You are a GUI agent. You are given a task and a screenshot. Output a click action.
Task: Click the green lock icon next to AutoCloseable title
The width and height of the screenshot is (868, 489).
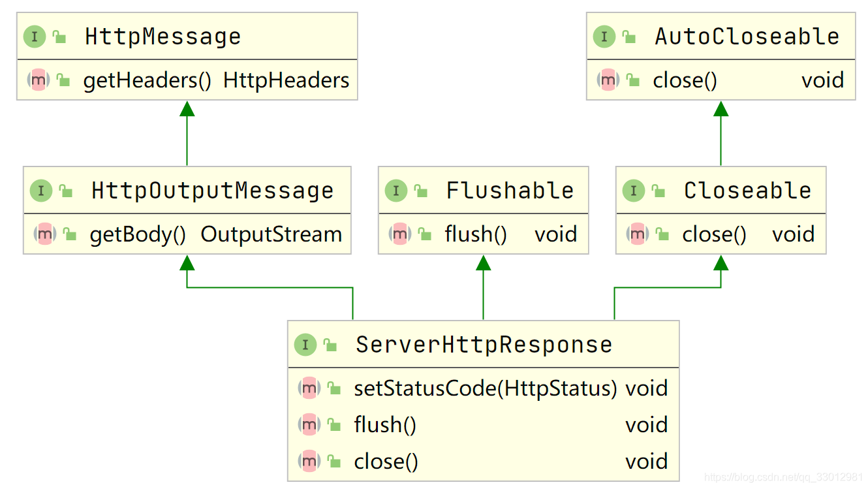tap(630, 37)
